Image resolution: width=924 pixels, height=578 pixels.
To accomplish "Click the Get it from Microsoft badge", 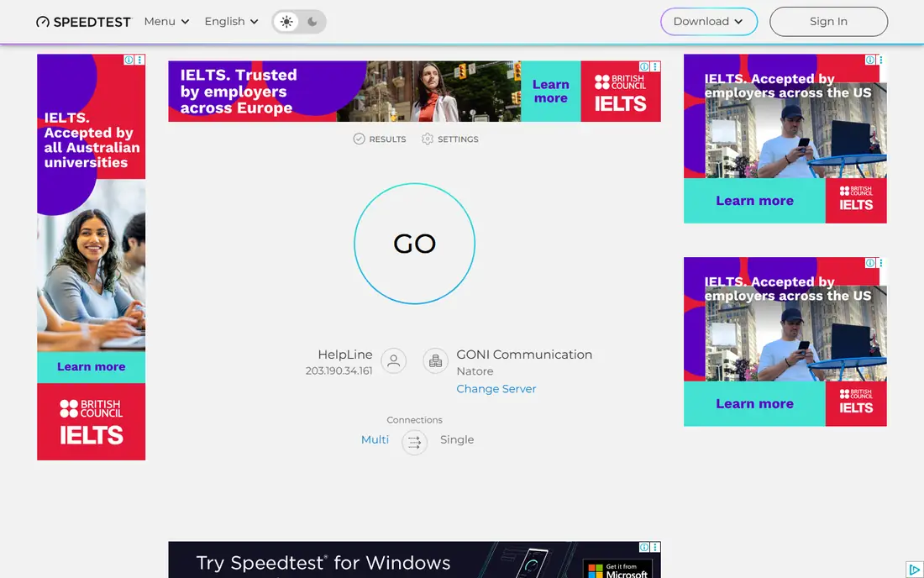I will [617, 569].
